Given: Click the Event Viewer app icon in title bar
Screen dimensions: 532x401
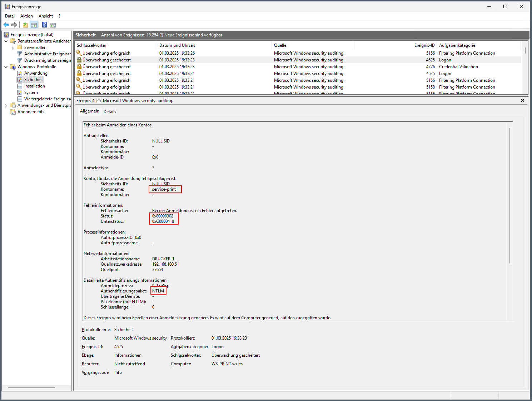Looking at the screenshot, I should coord(7,6).
